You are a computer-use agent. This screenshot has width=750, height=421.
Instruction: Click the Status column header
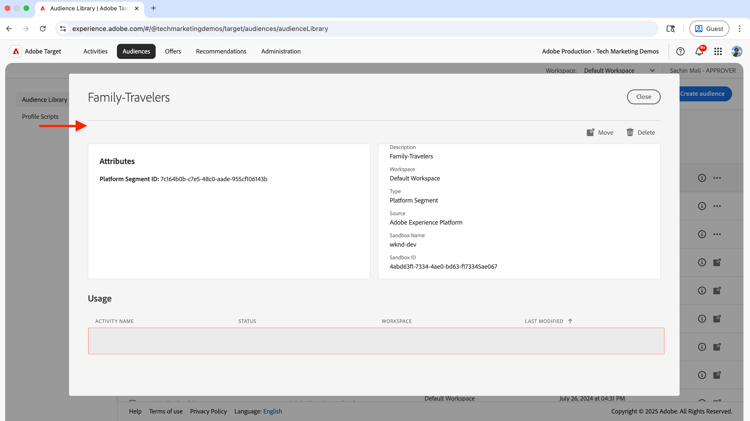click(x=247, y=321)
